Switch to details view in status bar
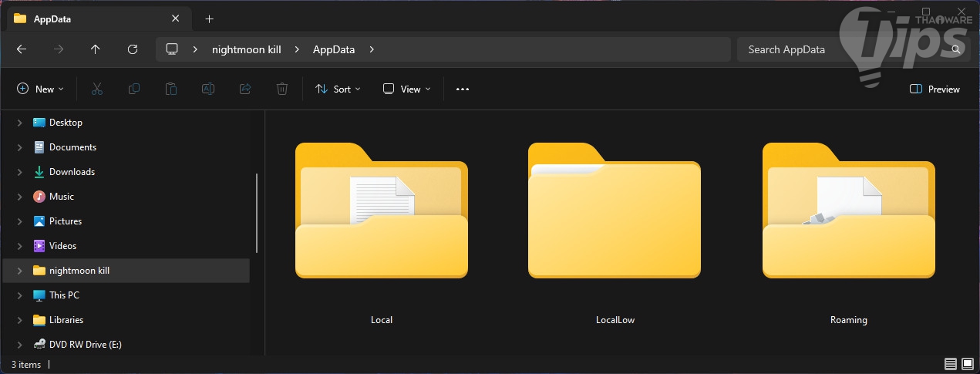This screenshot has height=374, width=980. (951, 364)
